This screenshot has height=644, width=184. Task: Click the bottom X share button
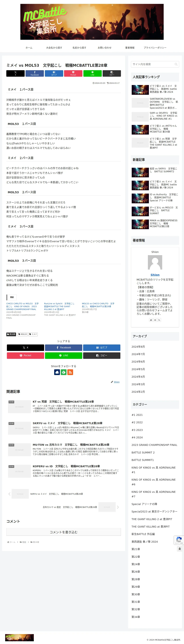click(26, 347)
